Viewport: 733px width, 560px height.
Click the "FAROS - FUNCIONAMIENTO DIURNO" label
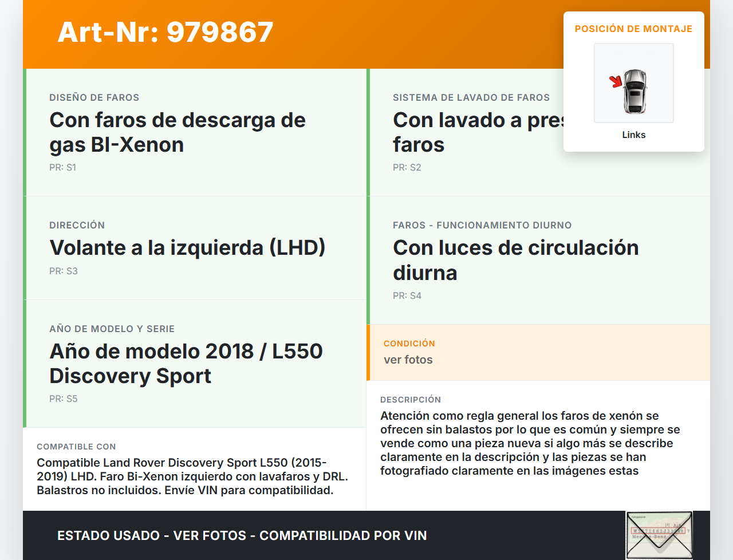tap(482, 225)
